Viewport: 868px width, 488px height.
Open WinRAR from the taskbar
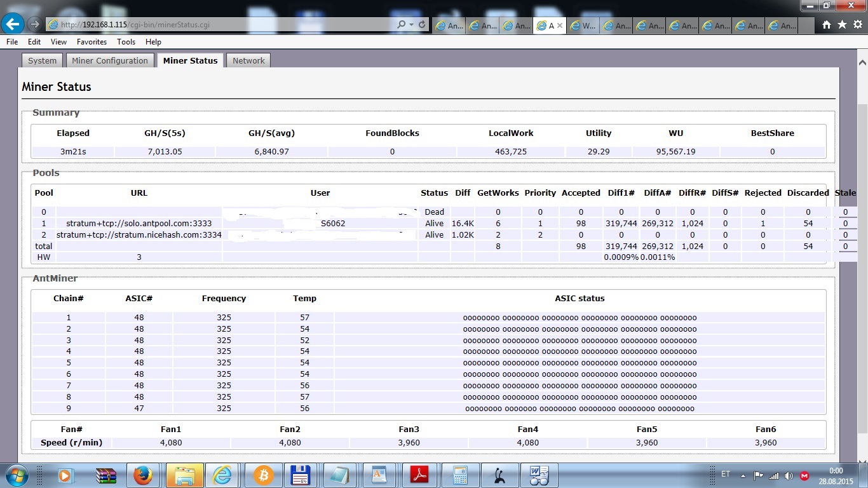[x=105, y=475]
